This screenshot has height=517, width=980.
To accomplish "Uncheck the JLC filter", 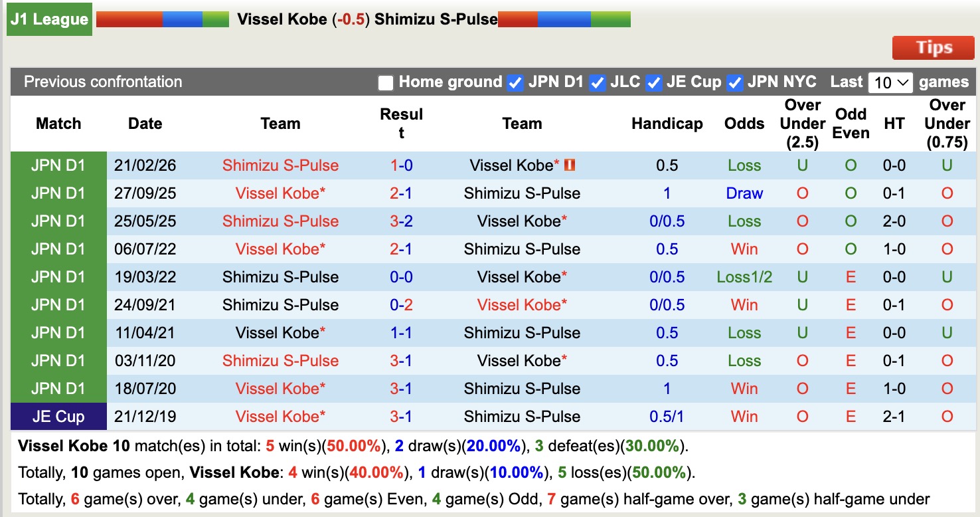I will click(x=597, y=82).
